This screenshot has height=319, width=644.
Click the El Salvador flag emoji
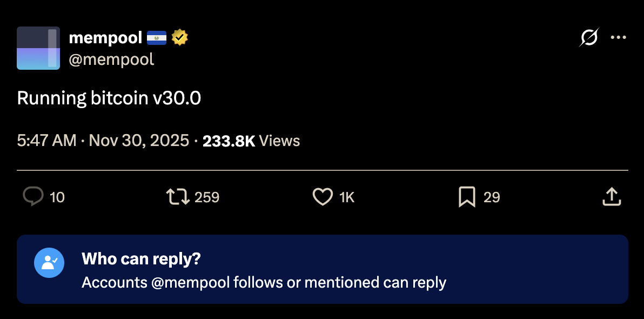[x=157, y=38]
